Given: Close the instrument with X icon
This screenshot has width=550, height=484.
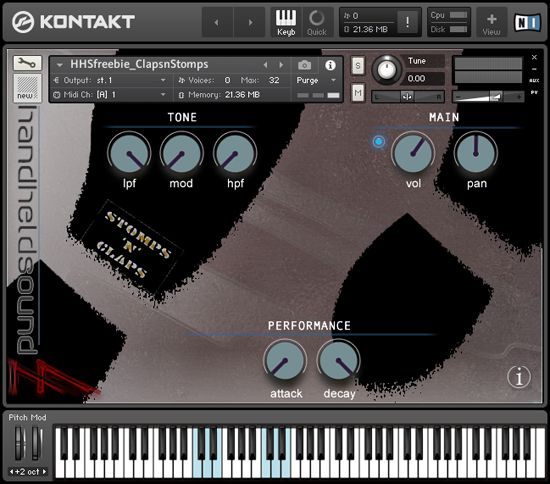Looking at the screenshot, I should (x=534, y=57).
